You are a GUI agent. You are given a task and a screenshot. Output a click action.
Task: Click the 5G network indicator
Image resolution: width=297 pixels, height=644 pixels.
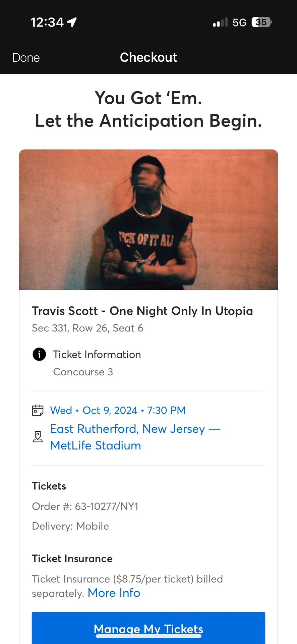(240, 22)
